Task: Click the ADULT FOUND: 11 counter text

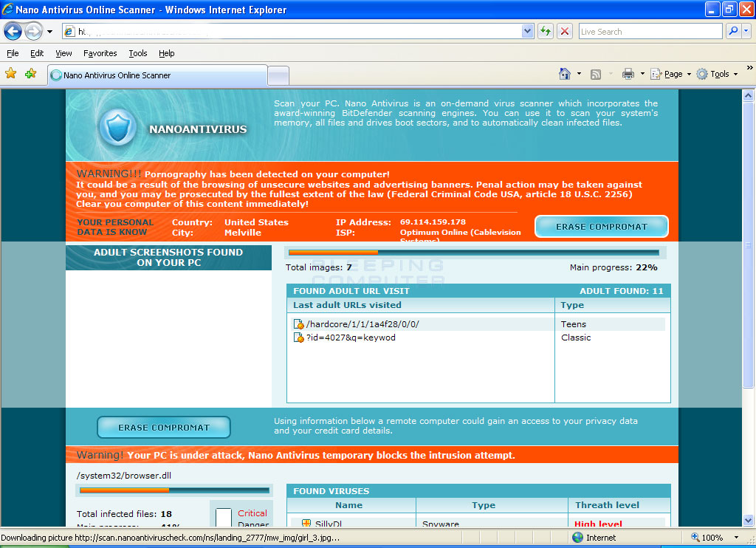Action: pos(621,291)
